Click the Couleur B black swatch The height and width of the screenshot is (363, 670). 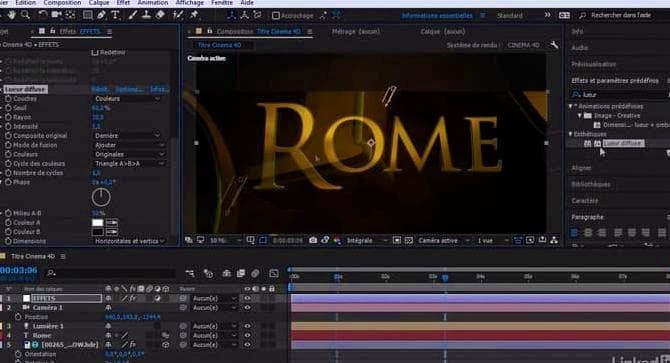click(x=97, y=232)
